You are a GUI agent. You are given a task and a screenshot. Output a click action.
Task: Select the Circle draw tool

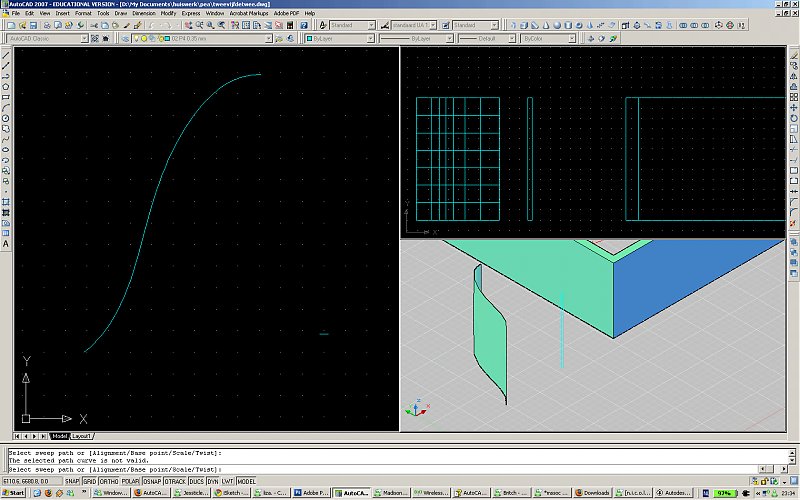point(6,118)
